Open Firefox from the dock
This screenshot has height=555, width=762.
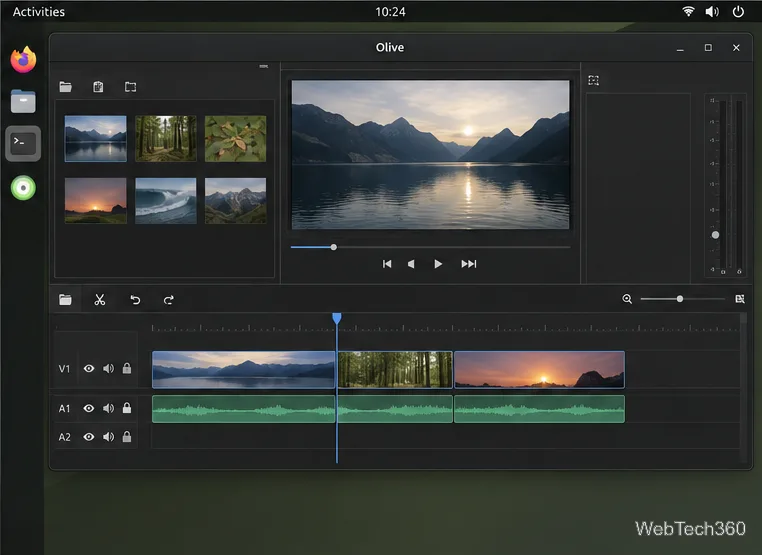click(x=23, y=59)
